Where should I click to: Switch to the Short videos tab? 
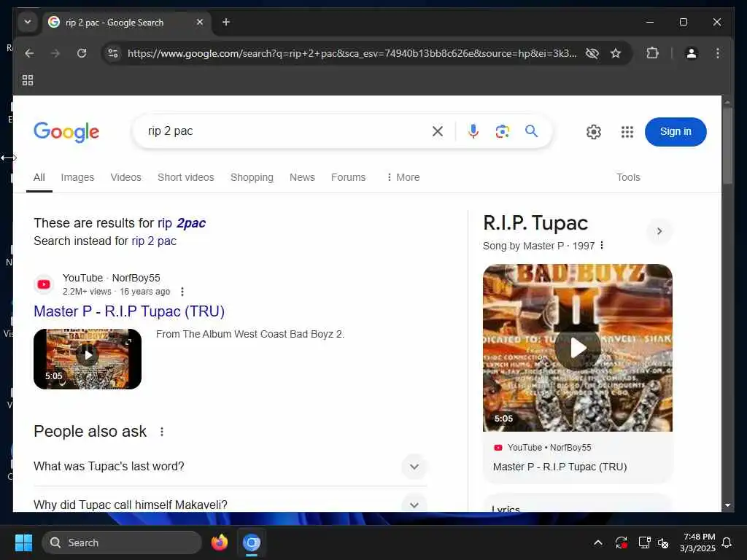coord(186,177)
